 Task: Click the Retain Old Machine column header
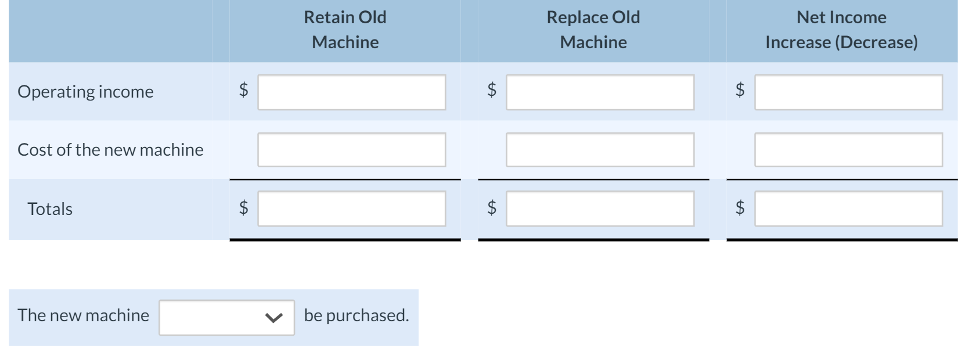[344, 30]
